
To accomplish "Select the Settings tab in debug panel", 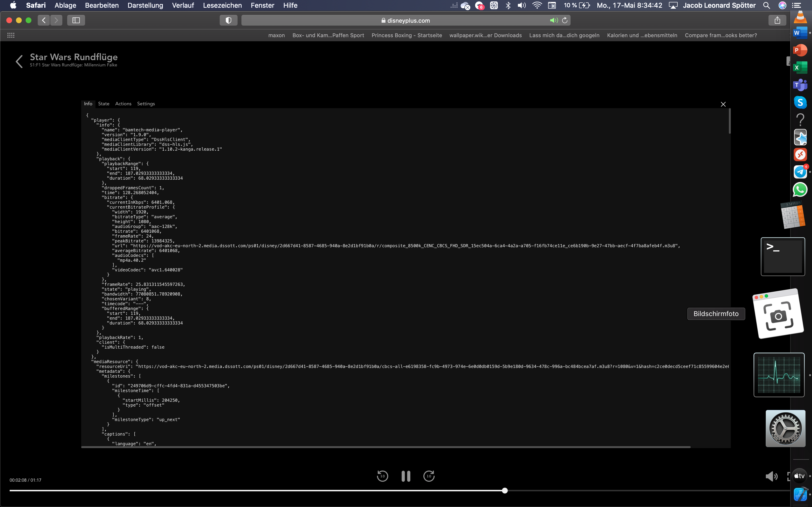I will tap(146, 104).
